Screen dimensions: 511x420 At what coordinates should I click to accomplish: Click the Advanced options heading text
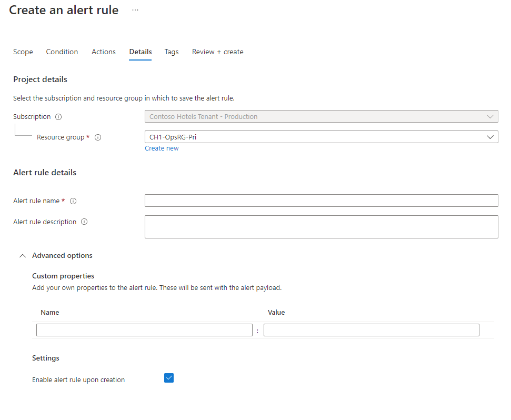pyautogui.click(x=62, y=255)
